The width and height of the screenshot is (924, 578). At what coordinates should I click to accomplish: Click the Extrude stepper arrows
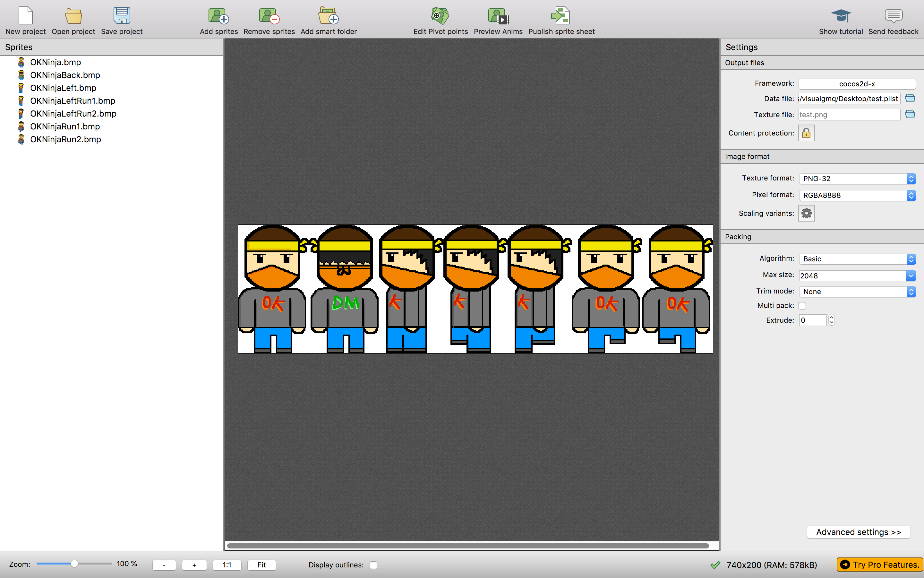[x=831, y=320]
